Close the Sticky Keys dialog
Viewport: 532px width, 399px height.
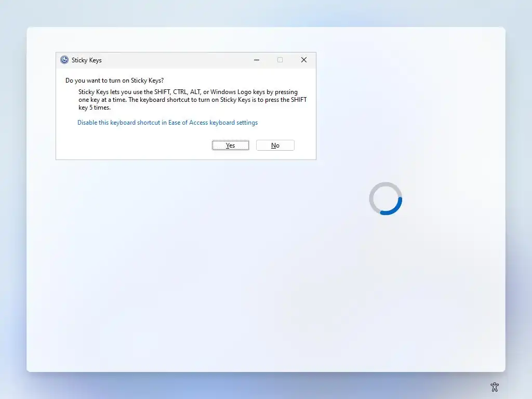coord(303,60)
